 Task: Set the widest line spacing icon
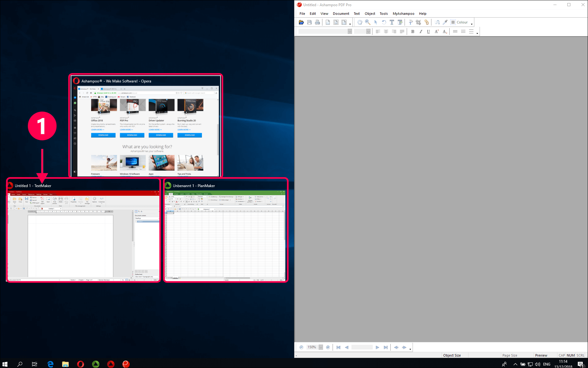tap(471, 31)
